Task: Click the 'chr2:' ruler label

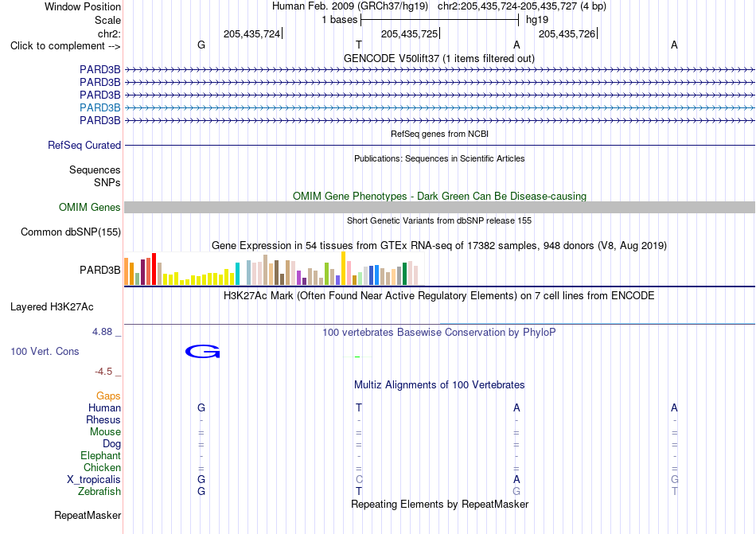Action: [109, 33]
